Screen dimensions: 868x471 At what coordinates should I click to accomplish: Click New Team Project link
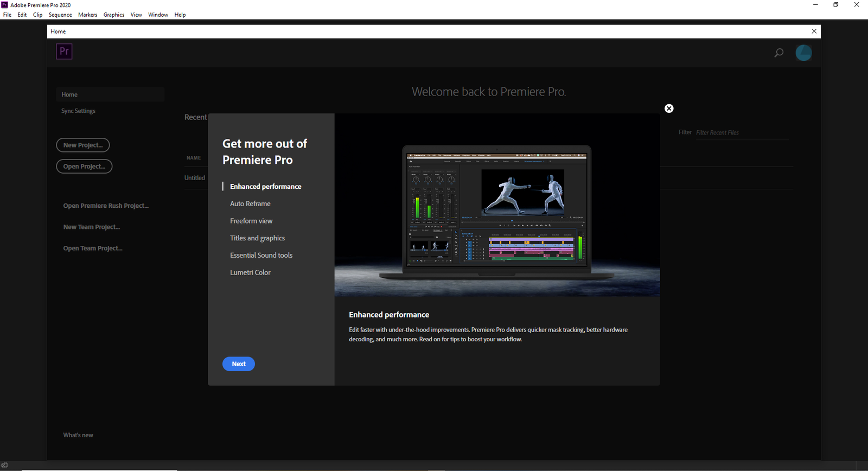coord(92,227)
